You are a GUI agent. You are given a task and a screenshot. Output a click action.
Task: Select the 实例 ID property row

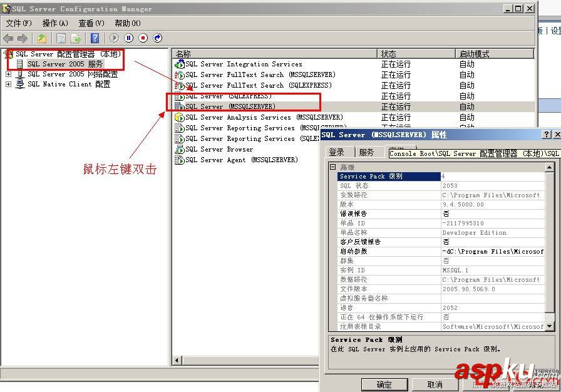tap(441, 270)
